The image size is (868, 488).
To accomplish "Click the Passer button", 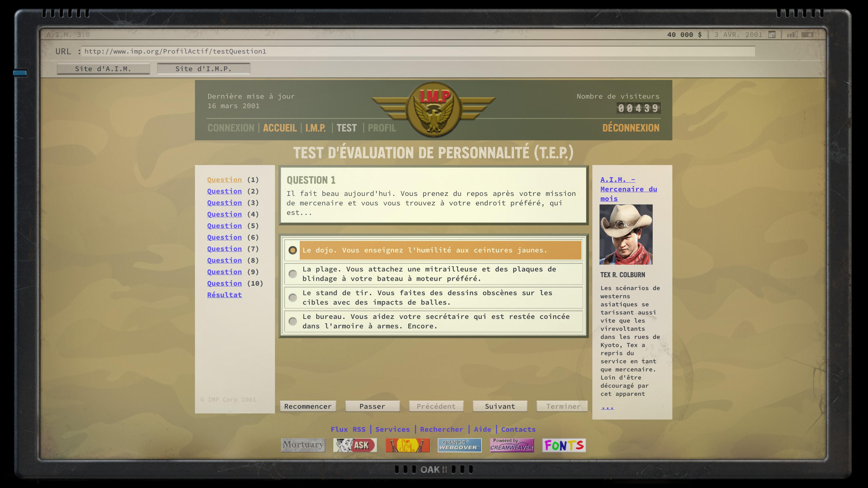I will [372, 406].
